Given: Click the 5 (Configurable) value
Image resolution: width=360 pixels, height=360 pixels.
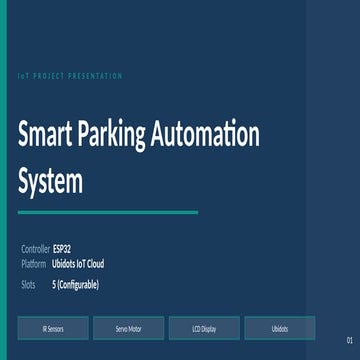Looking at the screenshot, I should coord(75,285).
